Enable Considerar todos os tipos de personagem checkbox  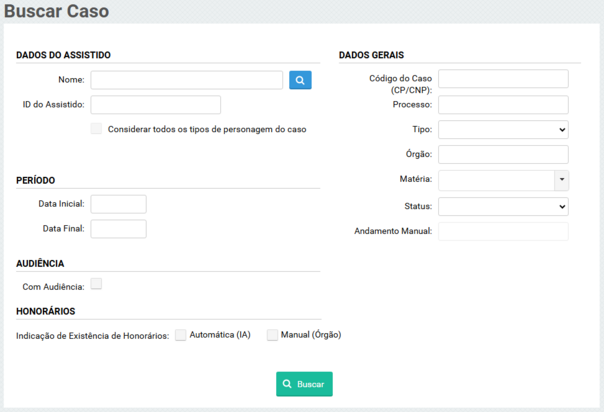[96, 129]
